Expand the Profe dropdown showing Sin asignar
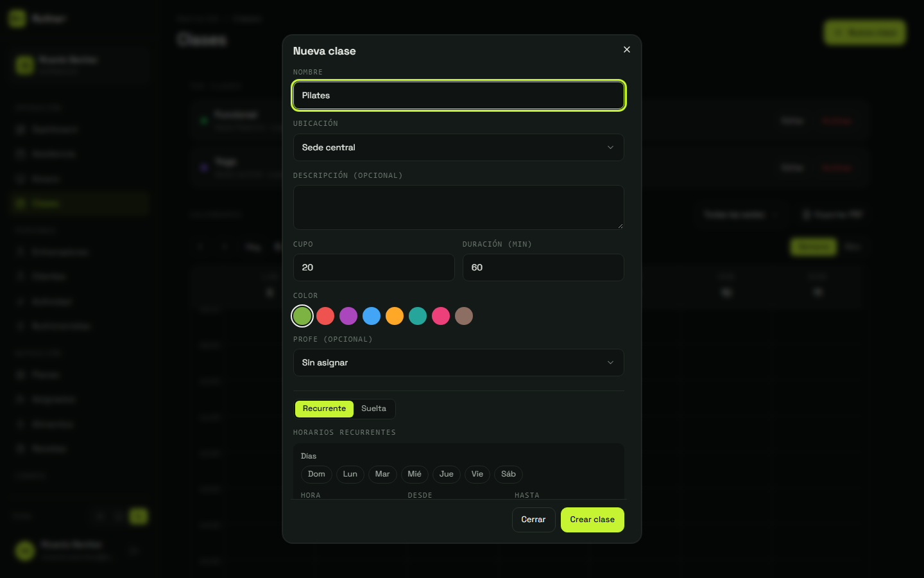The height and width of the screenshot is (578, 924). 459,363
